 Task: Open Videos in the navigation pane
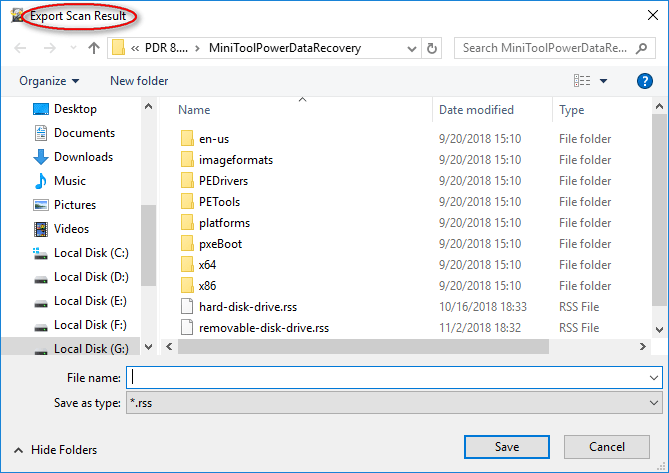[71, 229]
